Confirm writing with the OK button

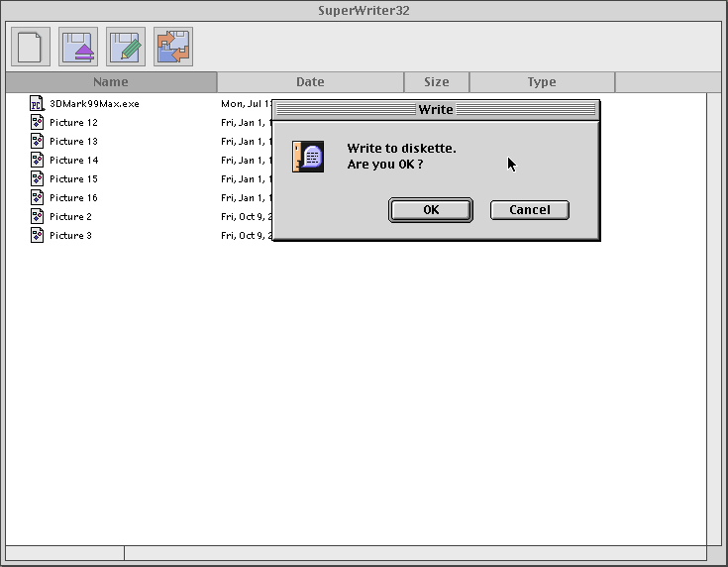(431, 209)
